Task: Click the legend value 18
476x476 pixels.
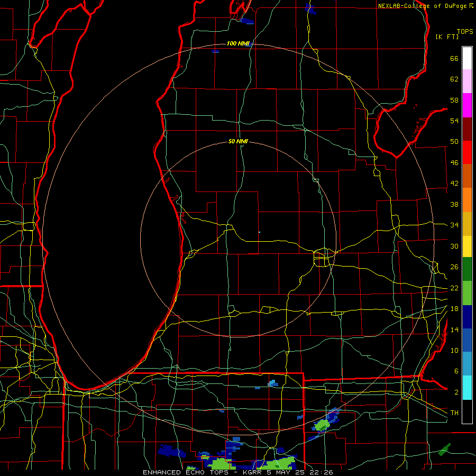Action: click(x=454, y=308)
